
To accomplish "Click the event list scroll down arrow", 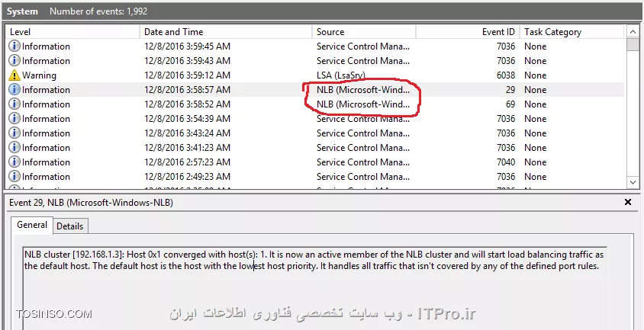I will coord(633,182).
